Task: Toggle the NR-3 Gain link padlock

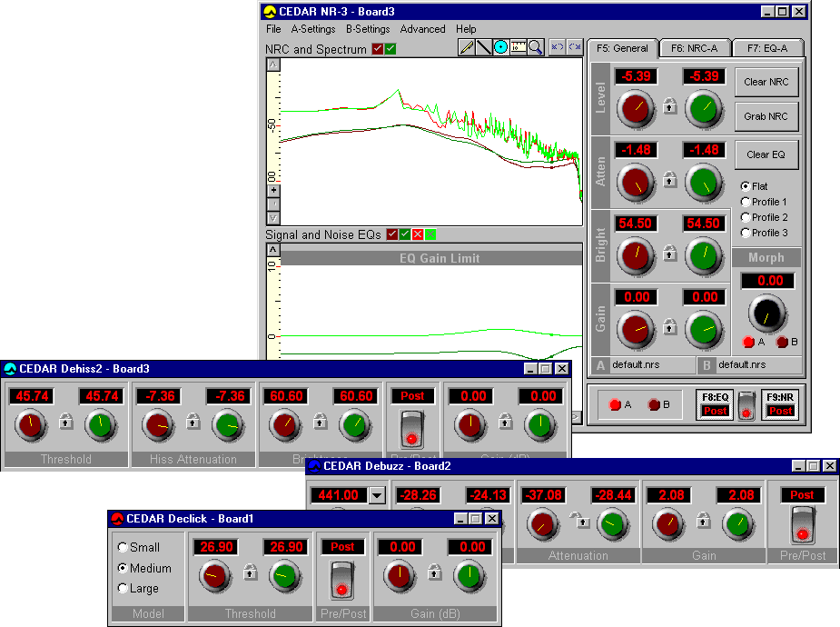Action: click(669, 326)
